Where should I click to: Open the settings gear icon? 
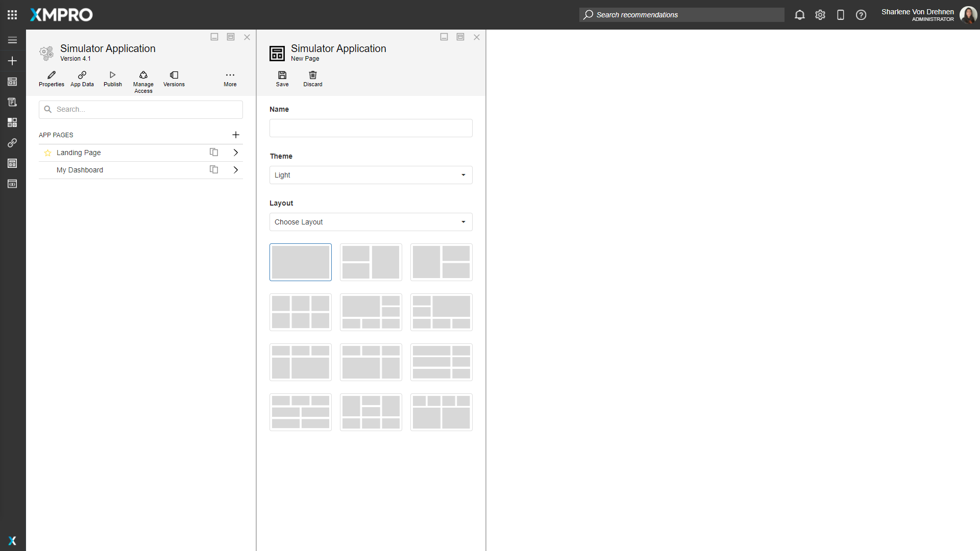[820, 15]
